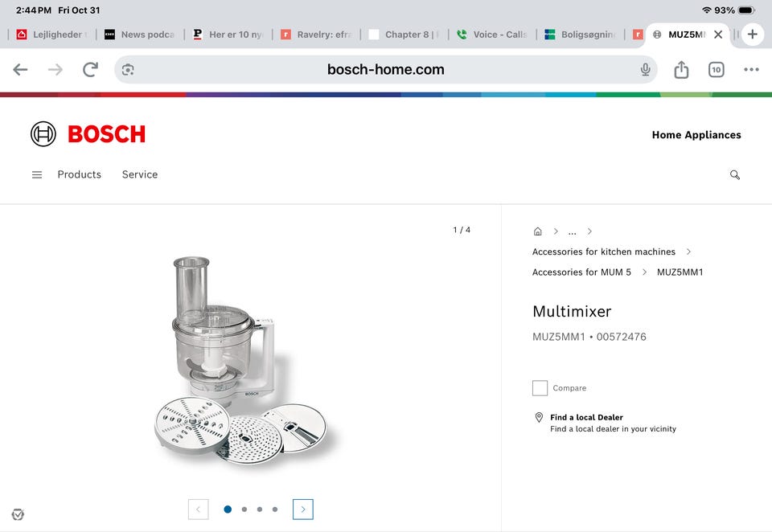Image resolution: width=772 pixels, height=532 pixels.
Task: Check the Compare checkbox
Action: pos(540,388)
